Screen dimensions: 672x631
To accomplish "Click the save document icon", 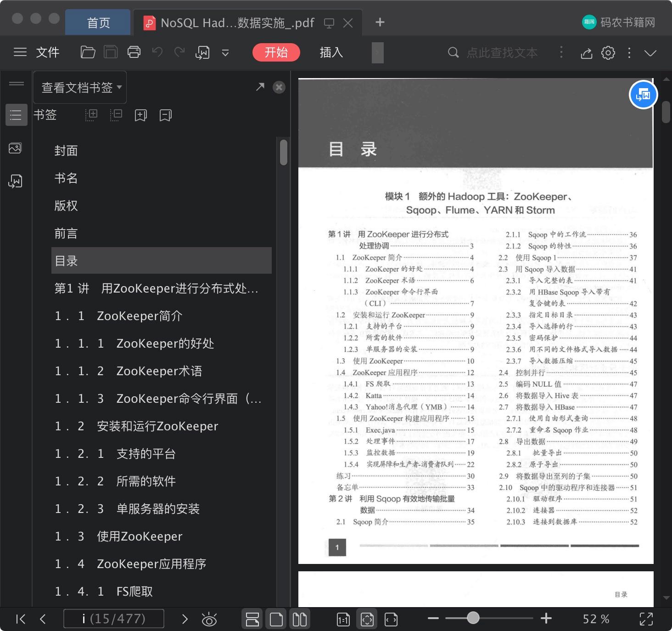I will (x=111, y=52).
